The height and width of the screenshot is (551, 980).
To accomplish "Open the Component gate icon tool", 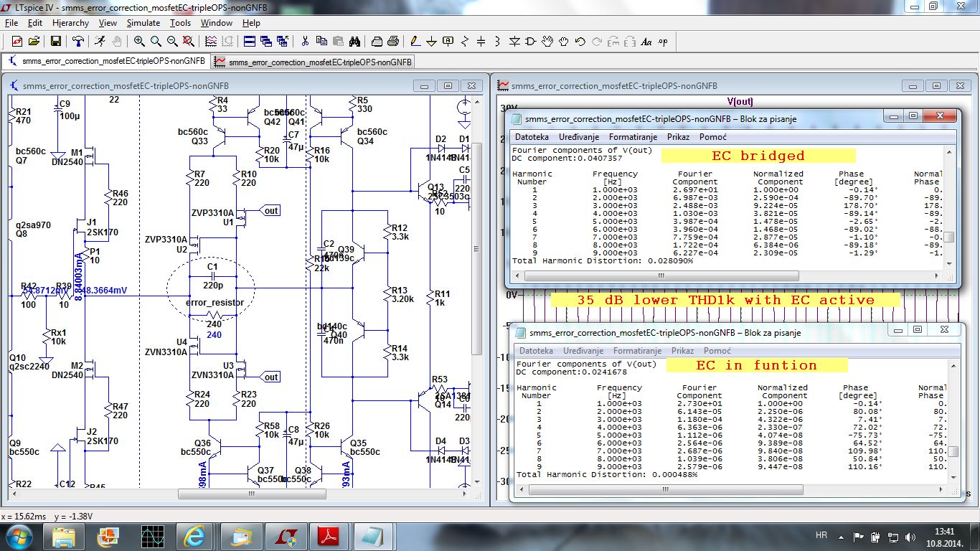I will [531, 42].
